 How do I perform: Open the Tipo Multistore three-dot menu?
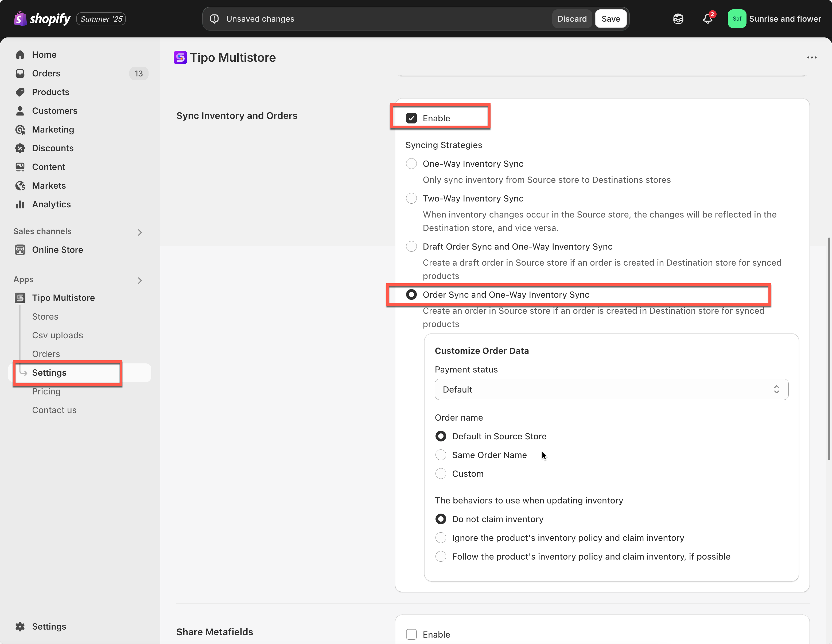(811, 57)
